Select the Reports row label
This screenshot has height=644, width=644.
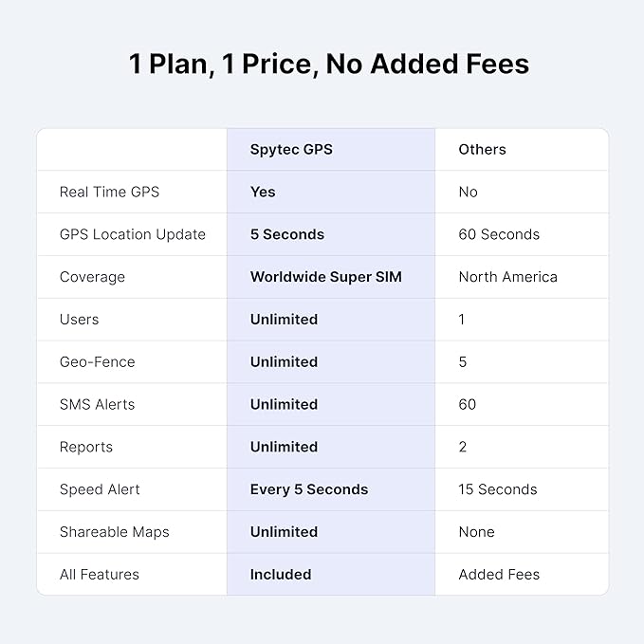tap(85, 448)
